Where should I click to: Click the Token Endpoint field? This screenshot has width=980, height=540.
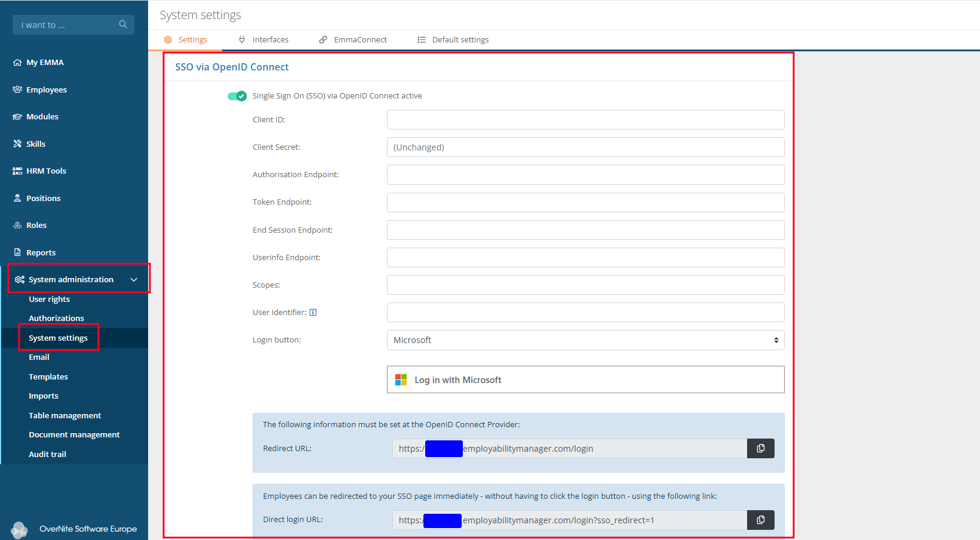(x=585, y=202)
